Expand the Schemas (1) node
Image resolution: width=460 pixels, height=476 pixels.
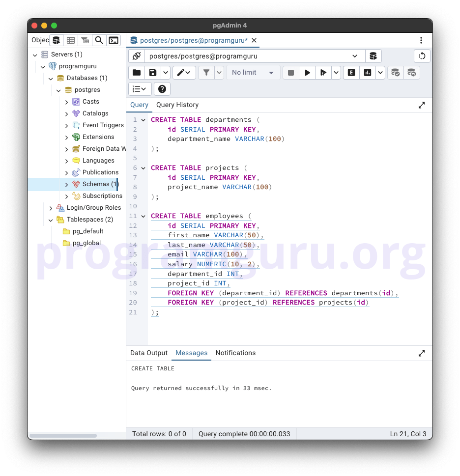click(66, 185)
